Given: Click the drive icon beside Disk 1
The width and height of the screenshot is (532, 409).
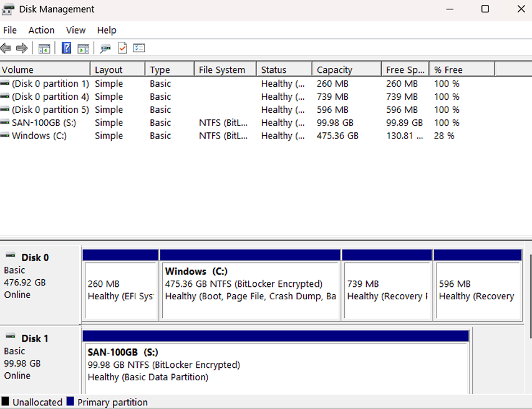Looking at the screenshot, I should pyautogui.click(x=9, y=337).
